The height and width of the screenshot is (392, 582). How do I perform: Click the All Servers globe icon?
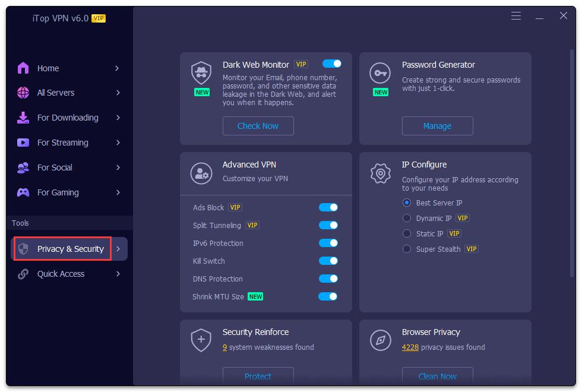click(23, 93)
